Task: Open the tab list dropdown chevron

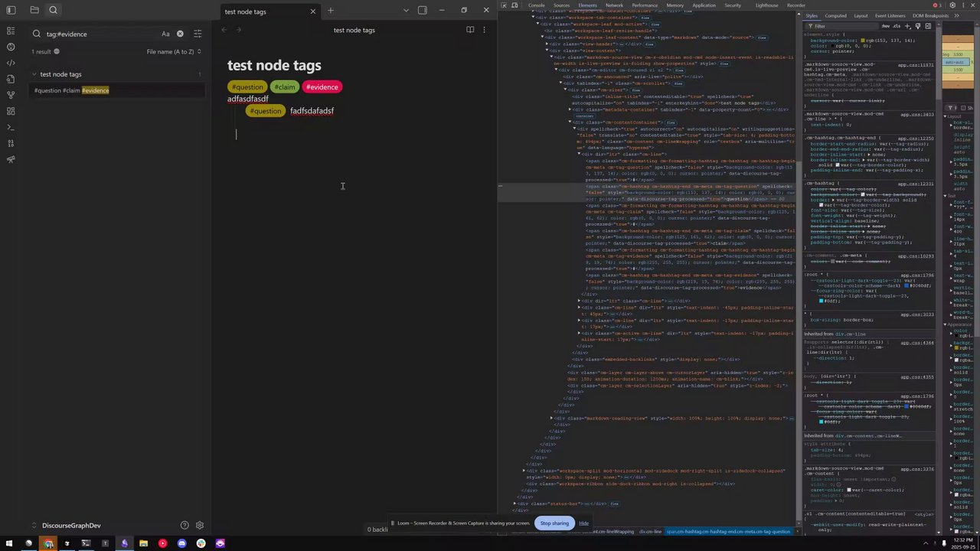Action: click(407, 11)
